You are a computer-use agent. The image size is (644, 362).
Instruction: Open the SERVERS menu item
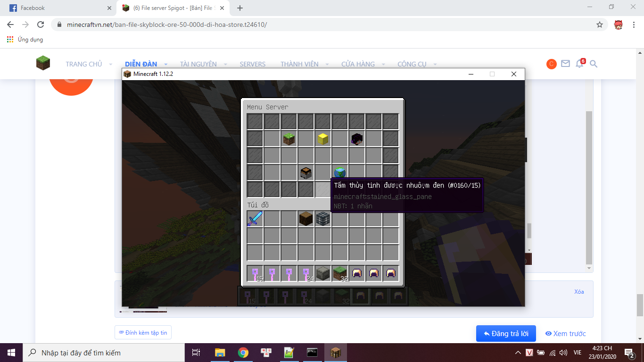click(253, 64)
